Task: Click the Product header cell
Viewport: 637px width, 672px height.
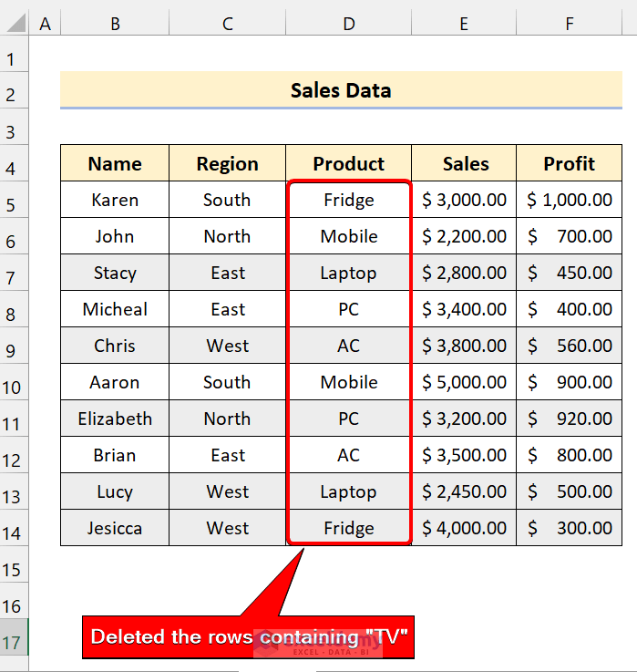Action: point(349,163)
